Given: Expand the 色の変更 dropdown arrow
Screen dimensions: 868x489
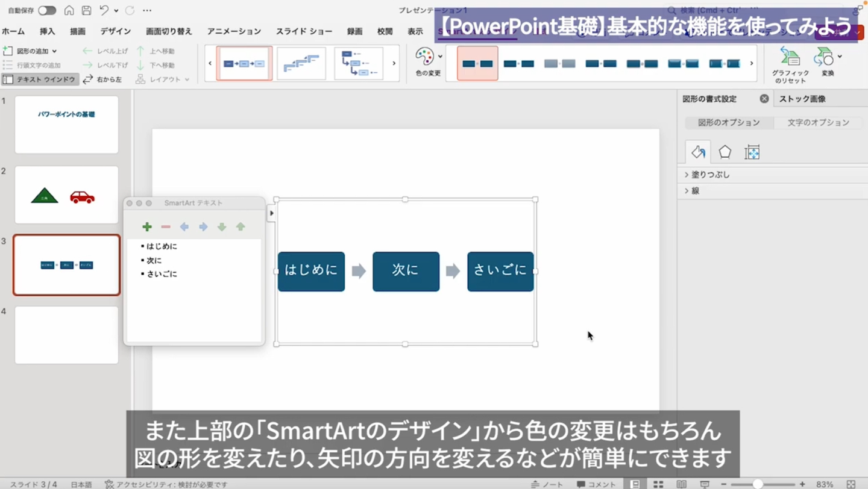Looking at the screenshot, I should [440, 57].
